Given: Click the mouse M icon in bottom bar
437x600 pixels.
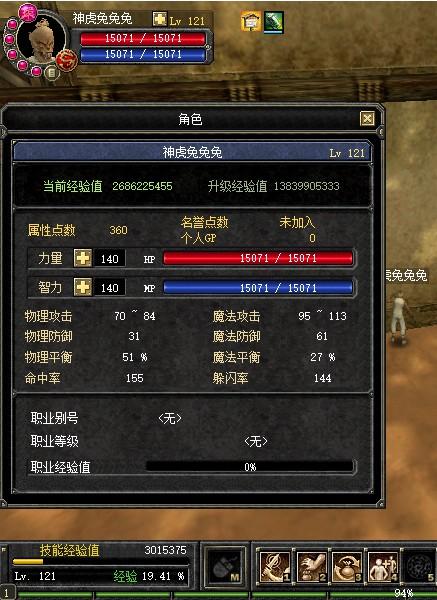Looking at the screenshot, I should click(x=225, y=566).
